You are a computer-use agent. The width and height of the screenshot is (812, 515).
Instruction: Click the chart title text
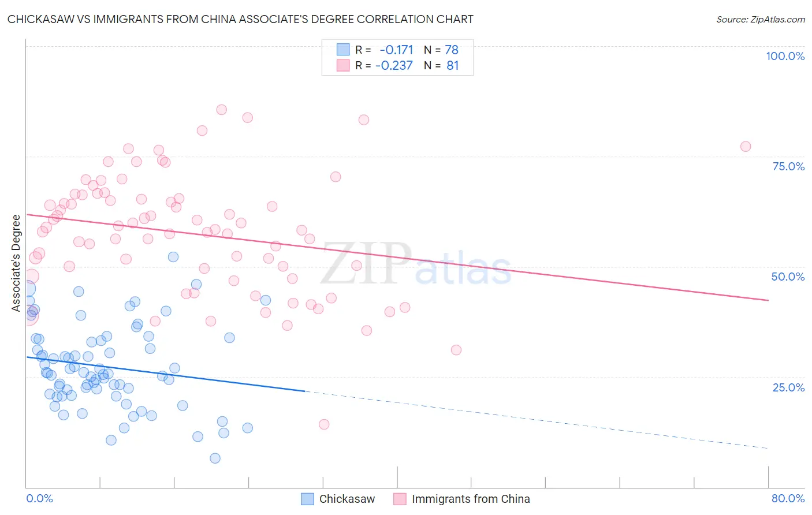pos(240,20)
